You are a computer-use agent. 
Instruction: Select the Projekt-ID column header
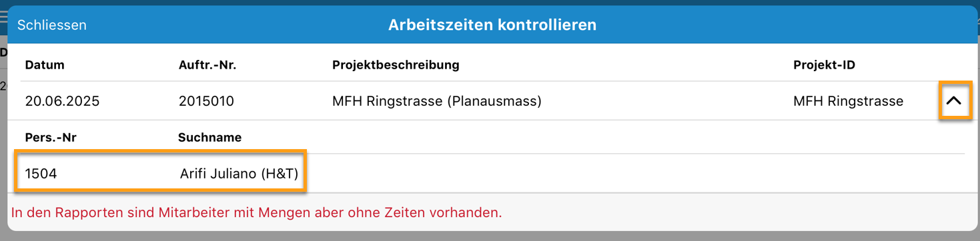point(824,65)
